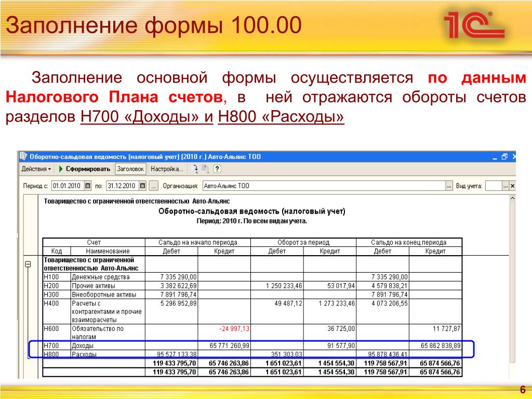Click period selection ellipsis button
Viewport: 532px width, 399px height.
pos(153,185)
